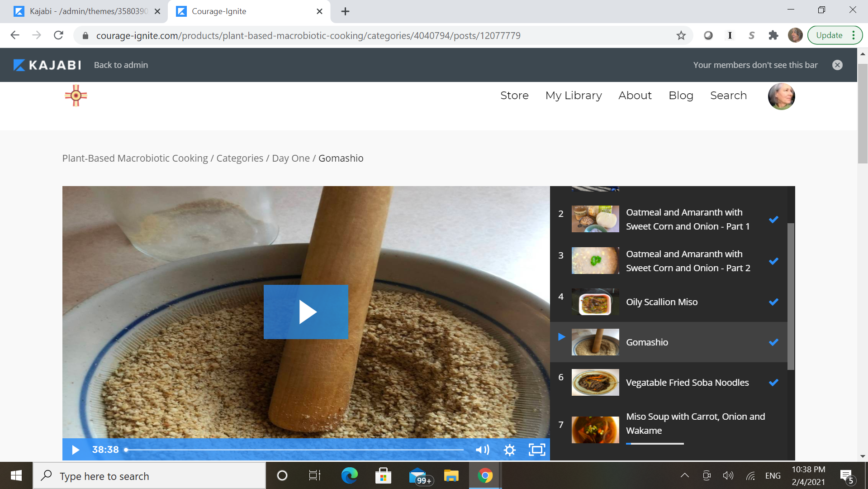Enter fullscreen video mode
868x489 pixels.
pyautogui.click(x=537, y=450)
